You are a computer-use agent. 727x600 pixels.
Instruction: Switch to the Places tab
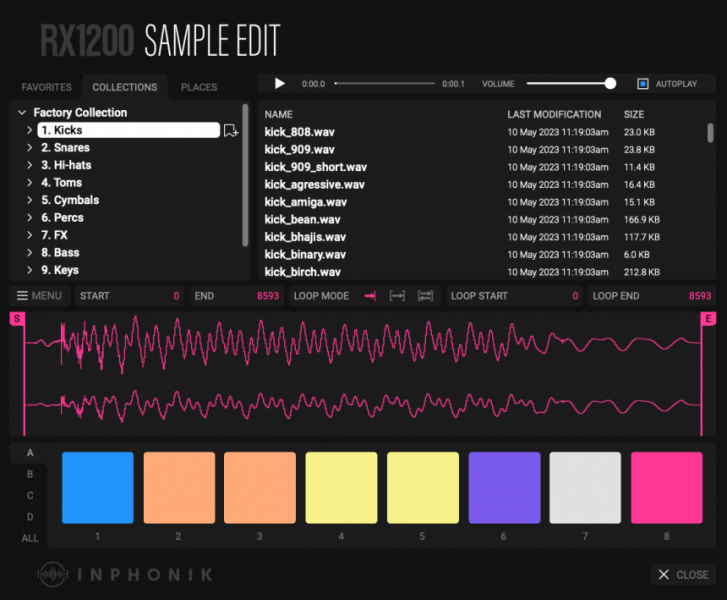click(x=199, y=87)
